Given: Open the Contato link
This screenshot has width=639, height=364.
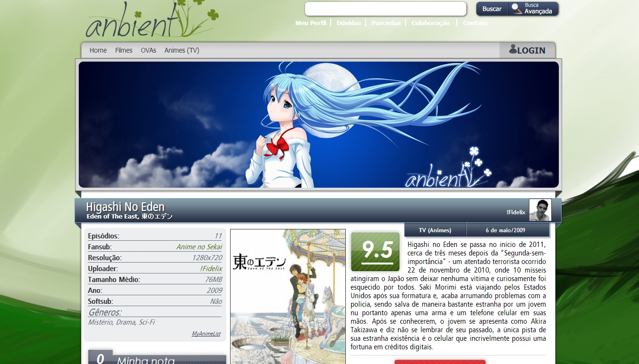Looking at the screenshot, I should tap(475, 23).
